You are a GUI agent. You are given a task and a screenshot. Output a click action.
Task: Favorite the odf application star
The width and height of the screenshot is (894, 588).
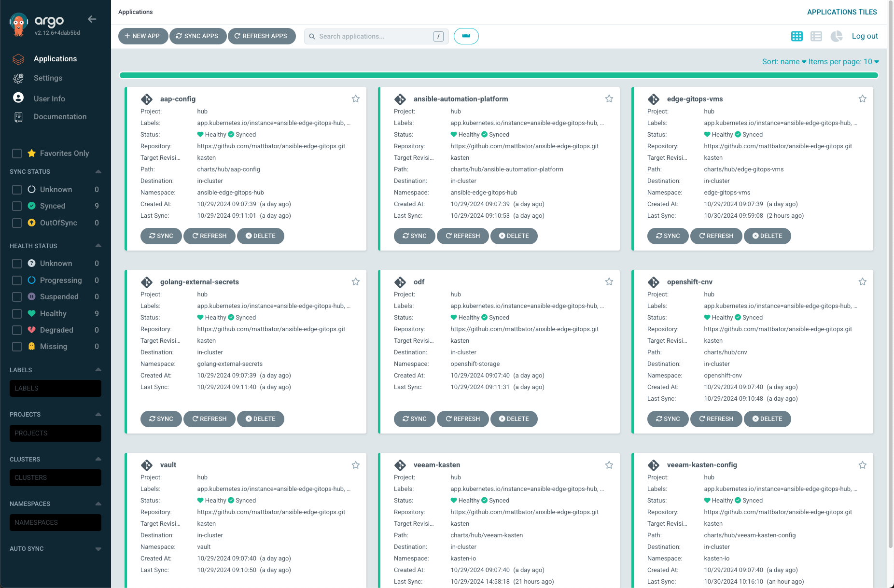click(609, 281)
